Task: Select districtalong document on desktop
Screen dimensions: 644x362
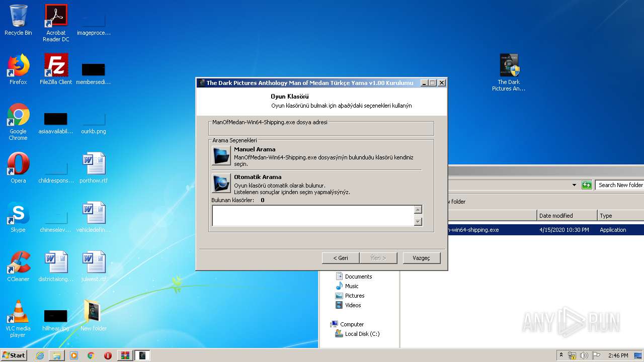Action: click(x=56, y=266)
